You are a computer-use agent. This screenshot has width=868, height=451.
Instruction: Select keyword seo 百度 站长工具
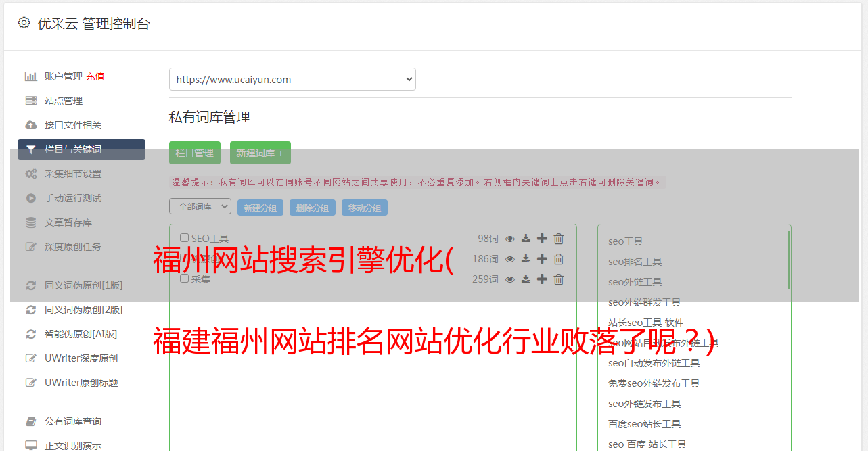[x=647, y=444]
